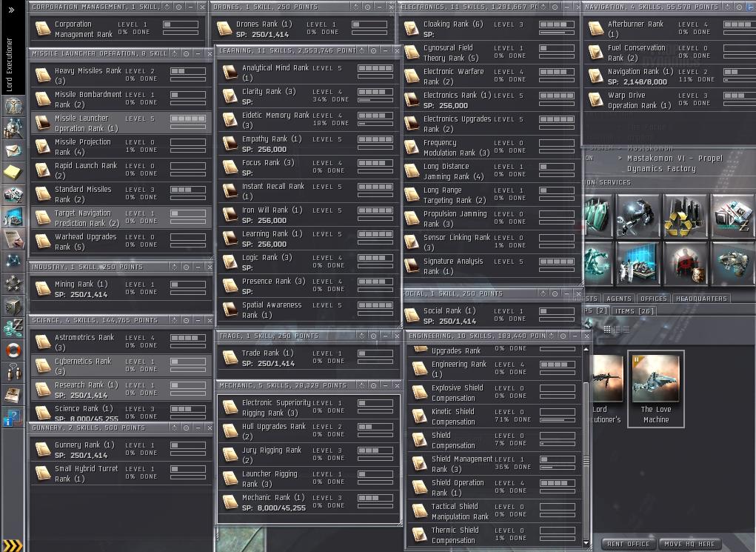Open the repair shop robotic arm service
This screenshot has height=552, width=756.
tap(638, 216)
